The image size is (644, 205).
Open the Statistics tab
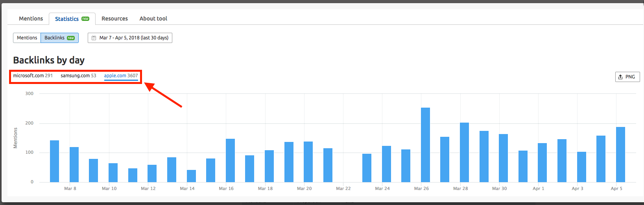point(72,19)
